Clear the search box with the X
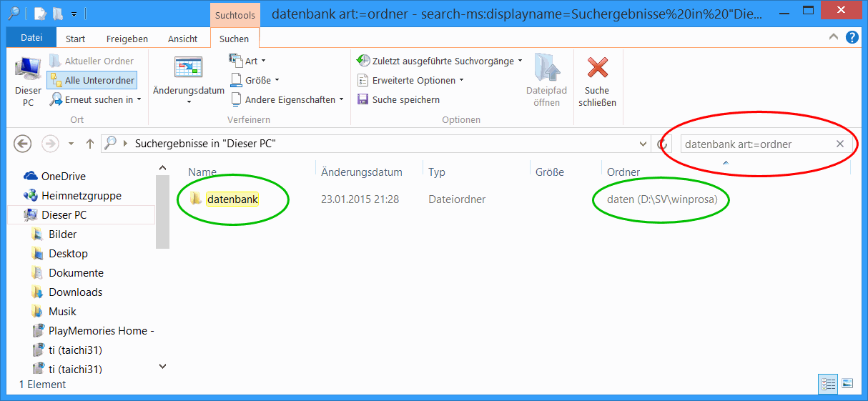This screenshot has height=401, width=868. [x=840, y=144]
